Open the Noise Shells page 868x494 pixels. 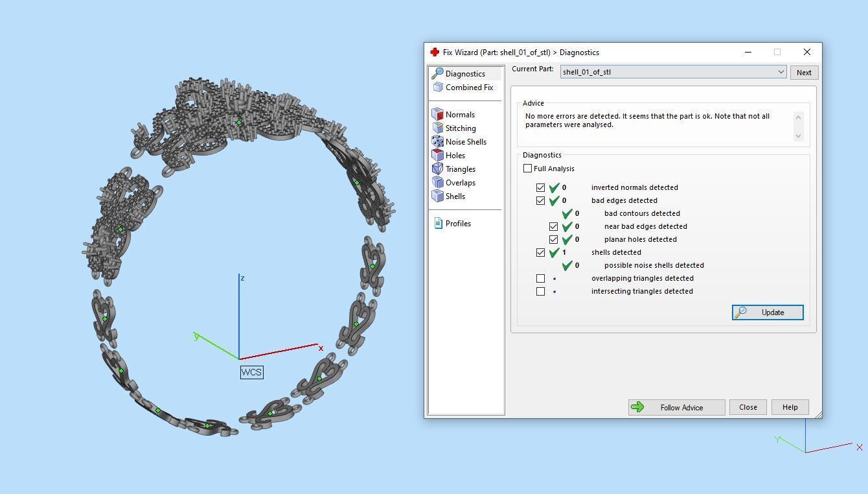coord(466,142)
